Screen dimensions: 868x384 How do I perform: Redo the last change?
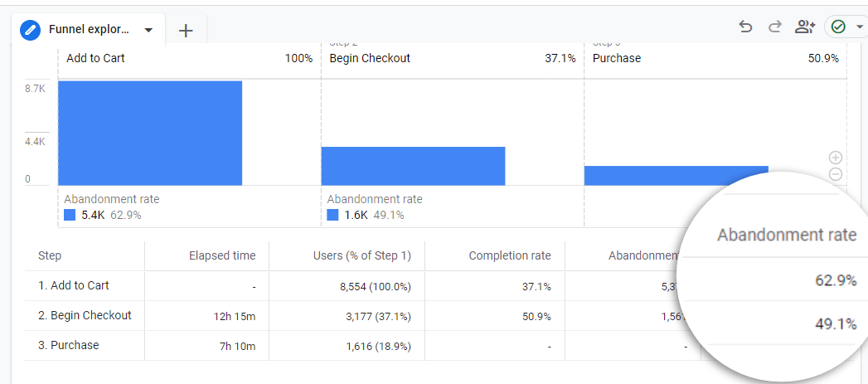click(775, 27)
